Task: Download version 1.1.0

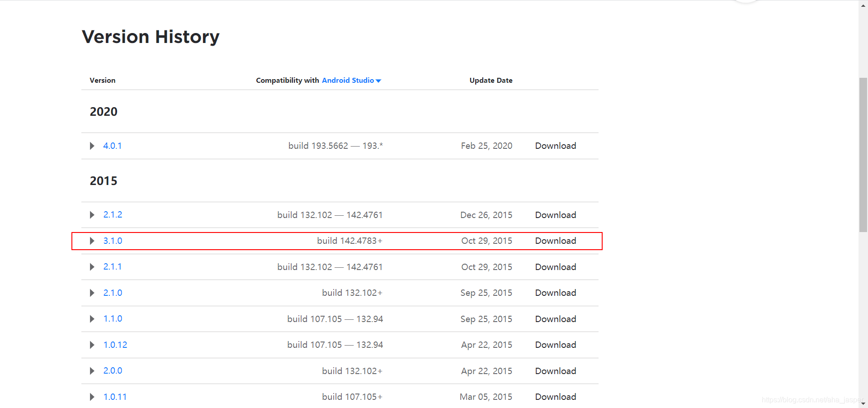Action: (x=556, y=319)
